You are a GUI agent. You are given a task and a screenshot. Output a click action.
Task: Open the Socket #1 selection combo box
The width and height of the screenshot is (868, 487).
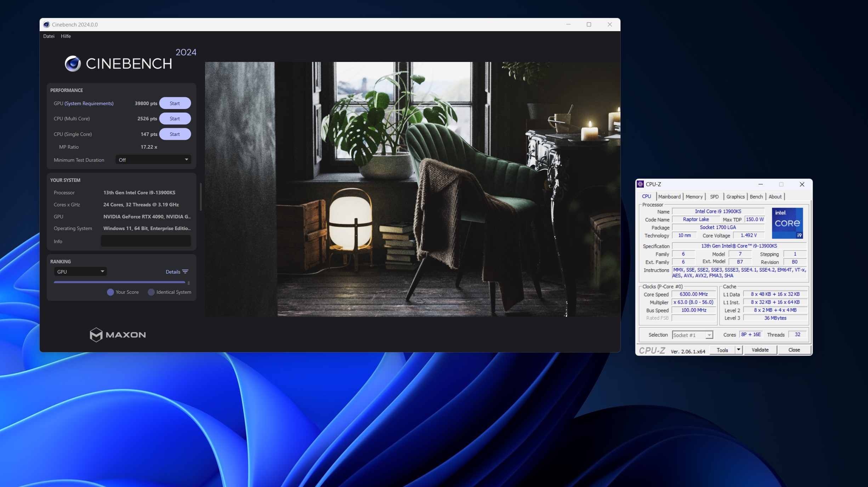tap(692, 335)
